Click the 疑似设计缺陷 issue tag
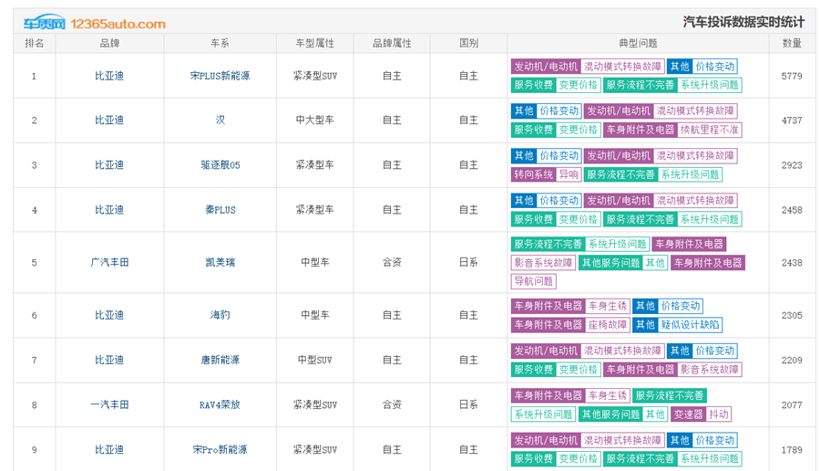This screenshot has height=471, width=820. point(691,325)
